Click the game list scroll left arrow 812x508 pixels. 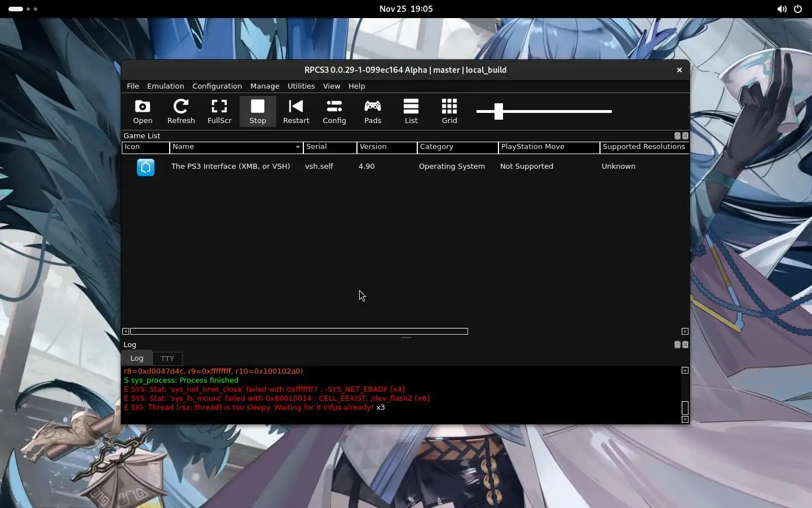(126, 331)
